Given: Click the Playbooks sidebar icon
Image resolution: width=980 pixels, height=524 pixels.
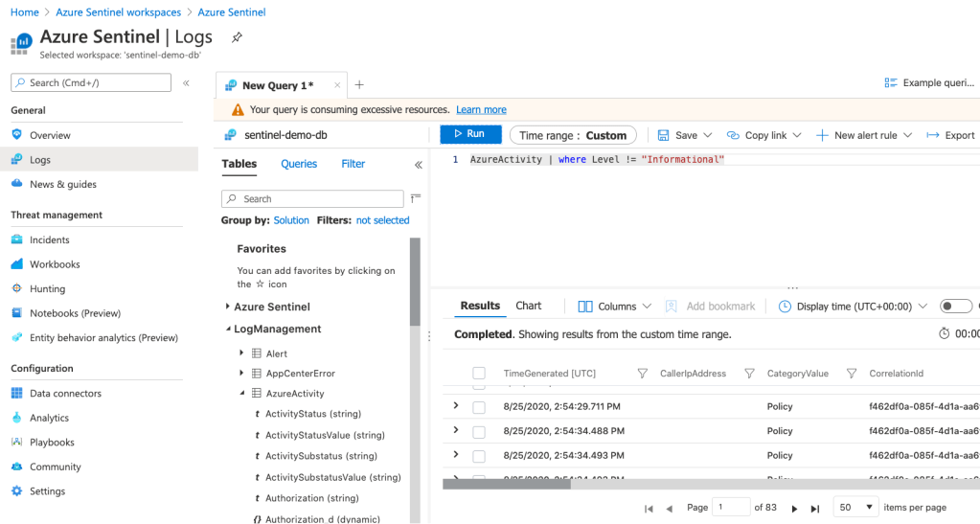Looking at the screenshot, I should pos(17,443).
